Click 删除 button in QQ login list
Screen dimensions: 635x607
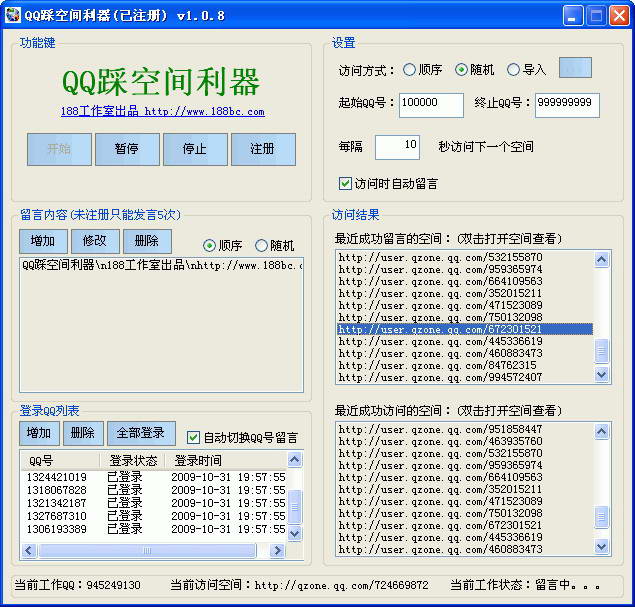point(83,433)
